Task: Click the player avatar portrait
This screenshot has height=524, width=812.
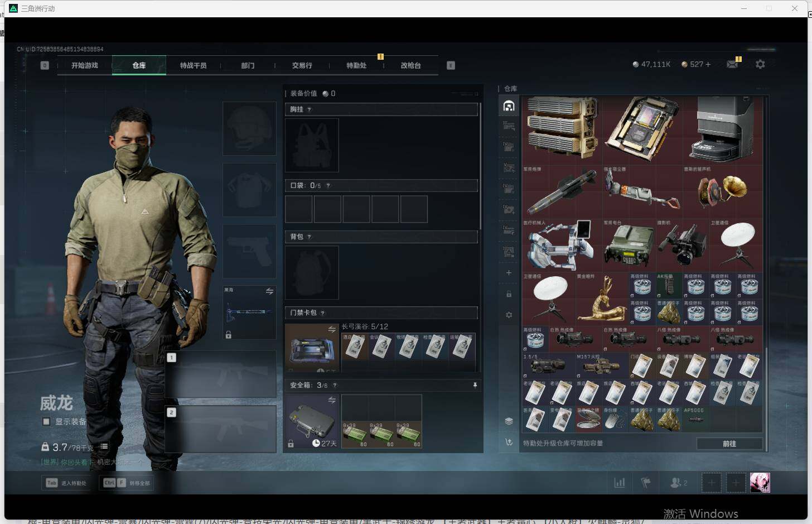Action: coord(760,483)
